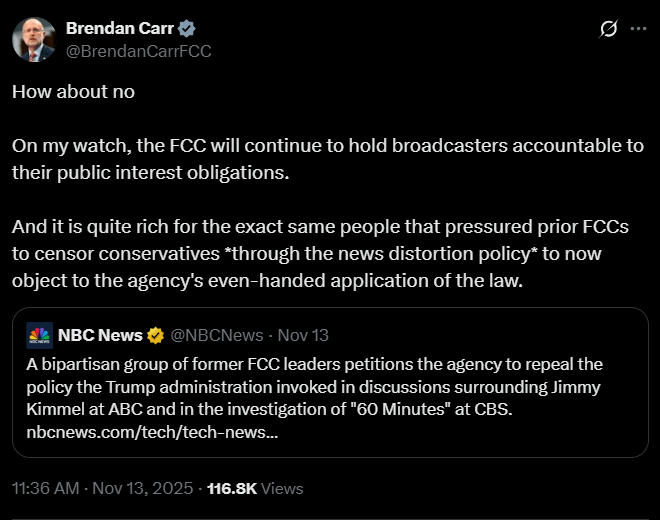Screen dimensions: 660x520
Task: Click the paragraph starting "And it is quite rich"
Action: tap(328, 250)
